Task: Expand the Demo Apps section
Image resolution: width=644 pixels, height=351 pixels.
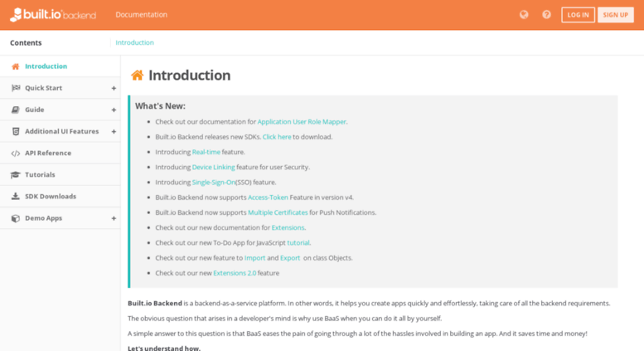Action: tap(114, 219)
